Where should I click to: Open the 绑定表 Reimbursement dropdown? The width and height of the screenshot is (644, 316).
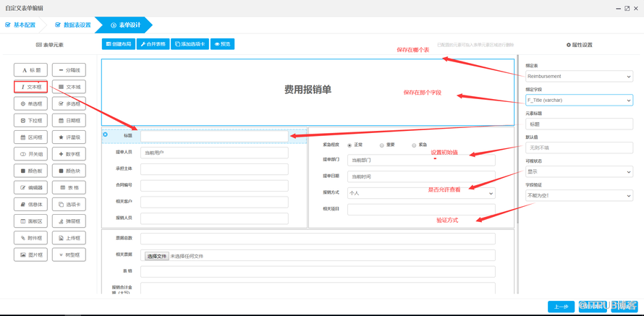579,76
